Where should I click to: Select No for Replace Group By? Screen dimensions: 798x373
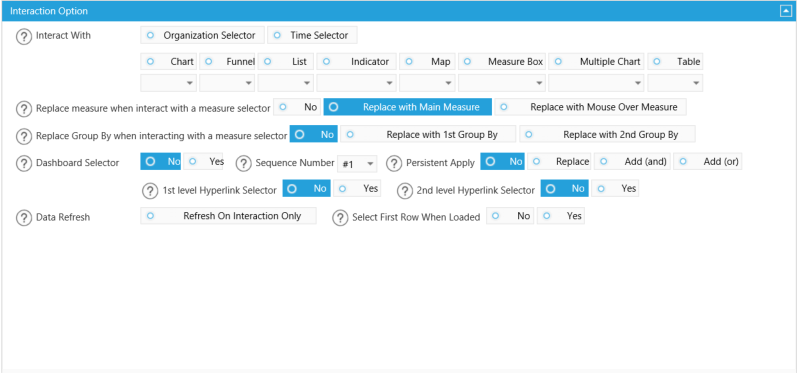click(314, 134)
